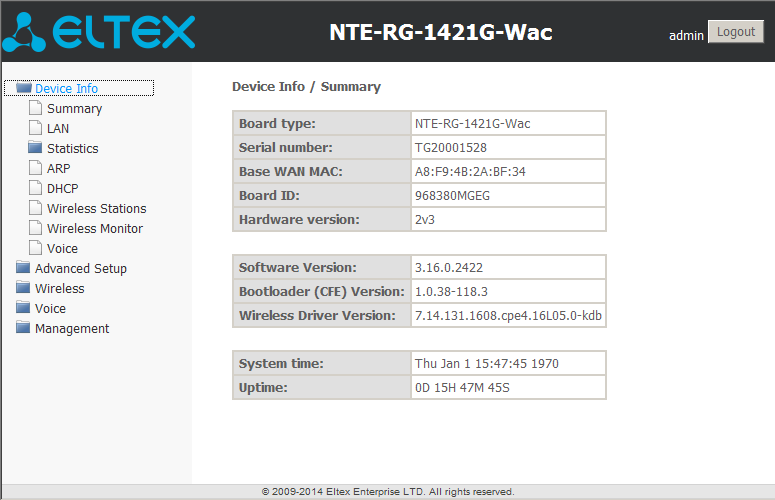Viewport: 775px width, 500px height.
Task: Open Wireless Stations page
Action: 96,208
